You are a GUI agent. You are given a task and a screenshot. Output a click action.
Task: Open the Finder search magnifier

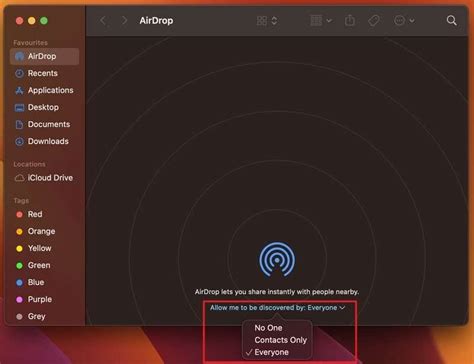coord(451,21)
